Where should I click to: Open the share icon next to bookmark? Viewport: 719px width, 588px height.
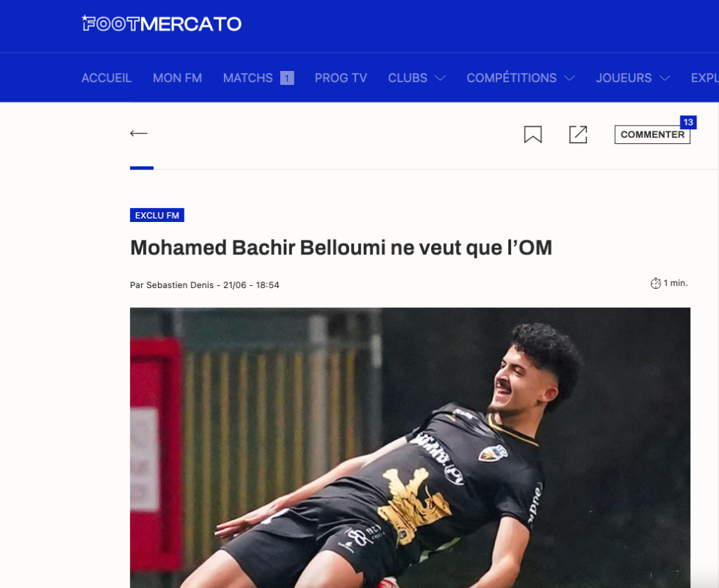pos(578,134)
